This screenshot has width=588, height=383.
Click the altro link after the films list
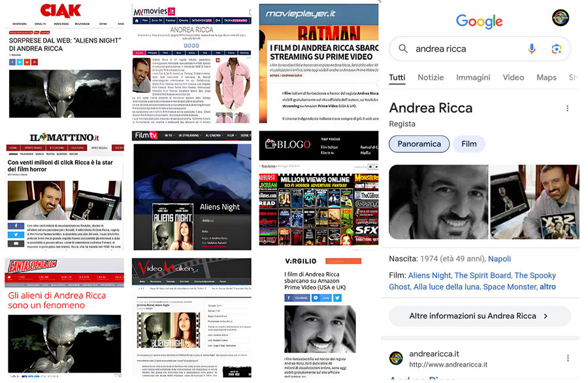[547, 287]
